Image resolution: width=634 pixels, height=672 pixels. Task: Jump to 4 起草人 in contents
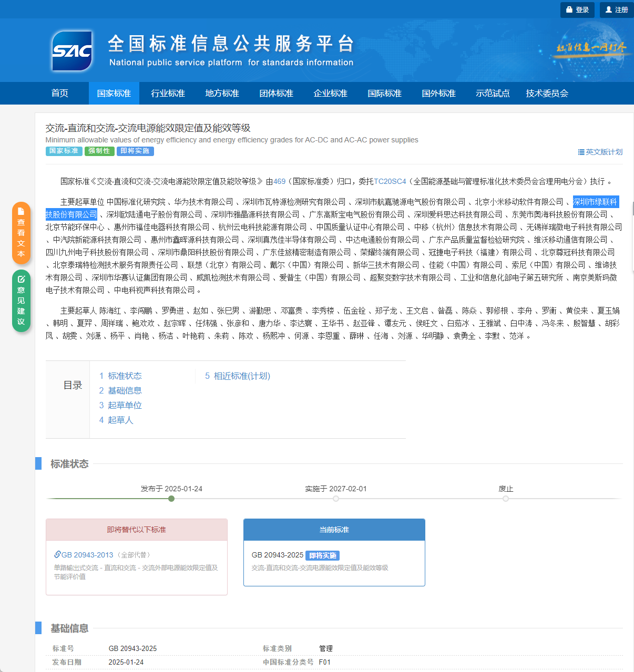(116, 420)
